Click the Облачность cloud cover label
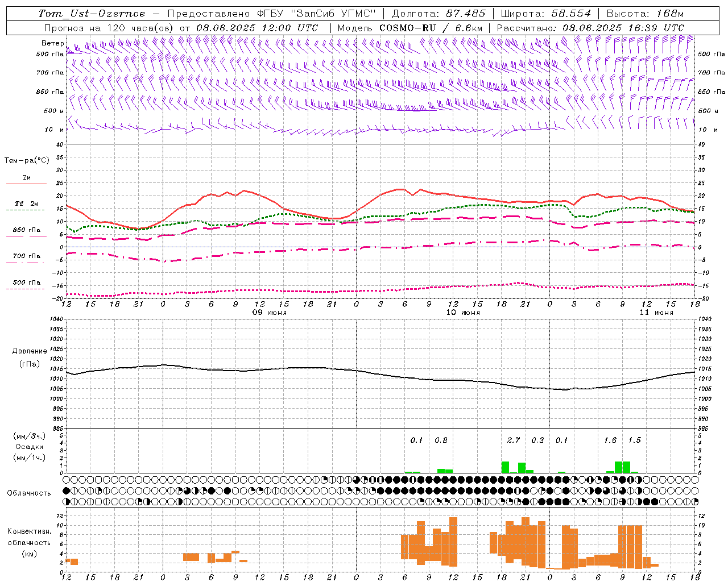The image size is (728, 582). [29, 493]
